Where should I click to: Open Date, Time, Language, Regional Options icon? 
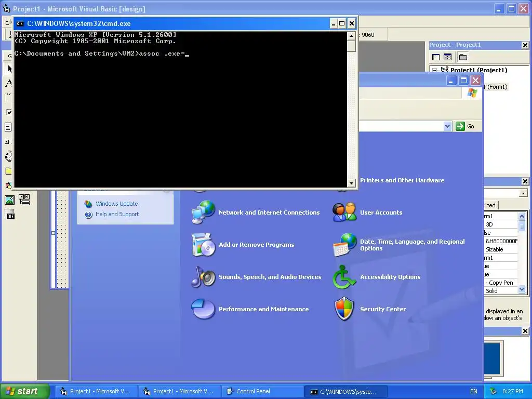pos(345,245)
